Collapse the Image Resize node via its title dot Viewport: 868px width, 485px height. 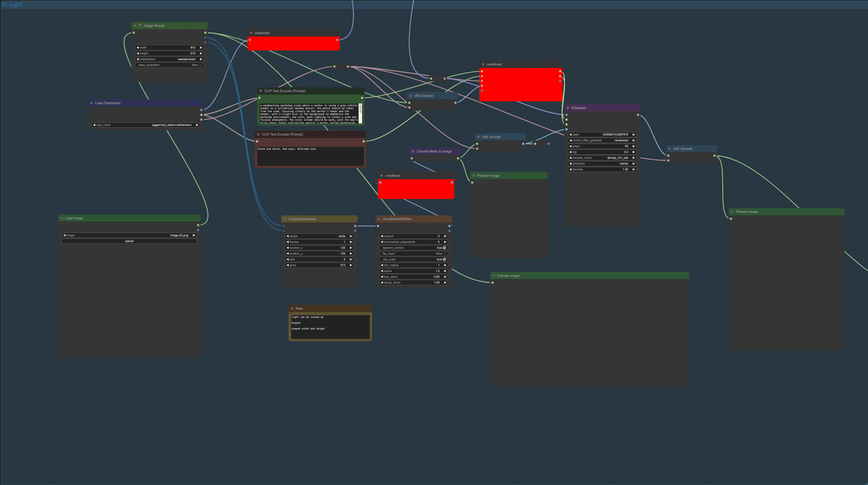135,26
